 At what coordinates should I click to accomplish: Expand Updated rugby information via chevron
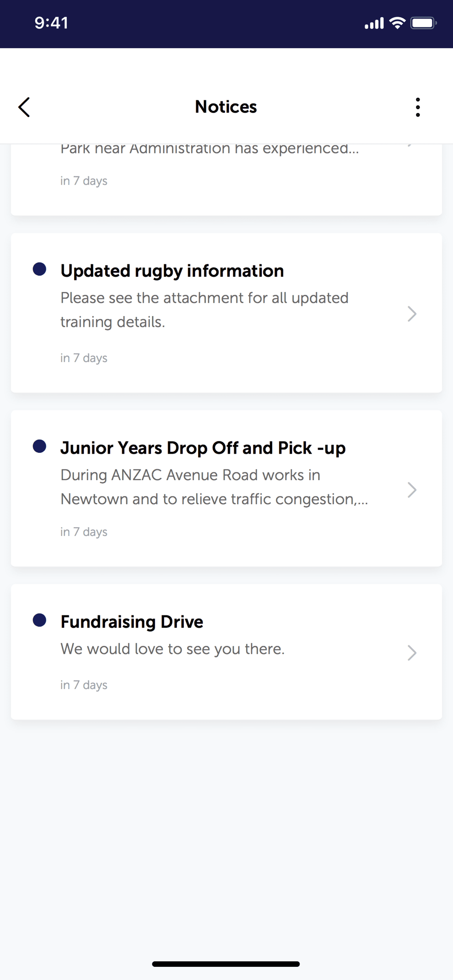coord(412,314)
